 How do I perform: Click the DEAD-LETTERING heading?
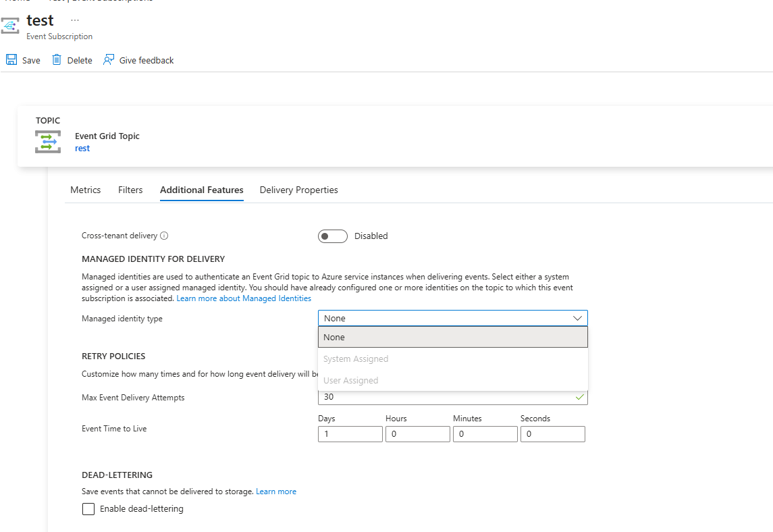point(117,475)
